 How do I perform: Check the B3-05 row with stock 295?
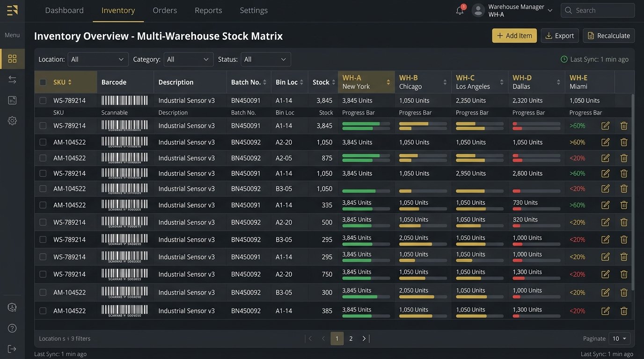pos(43,239)
